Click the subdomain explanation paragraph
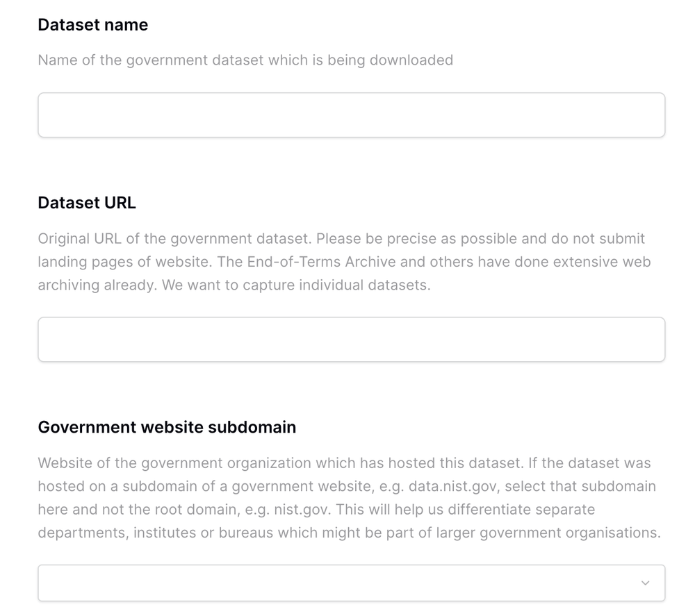695x616 pixels. [x=346, y=498]
